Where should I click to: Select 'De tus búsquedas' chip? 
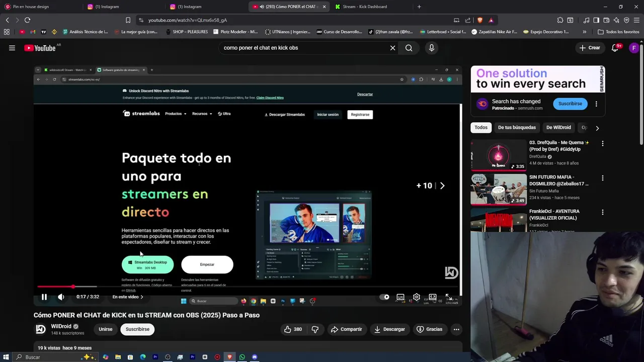[x=517, y=127]
